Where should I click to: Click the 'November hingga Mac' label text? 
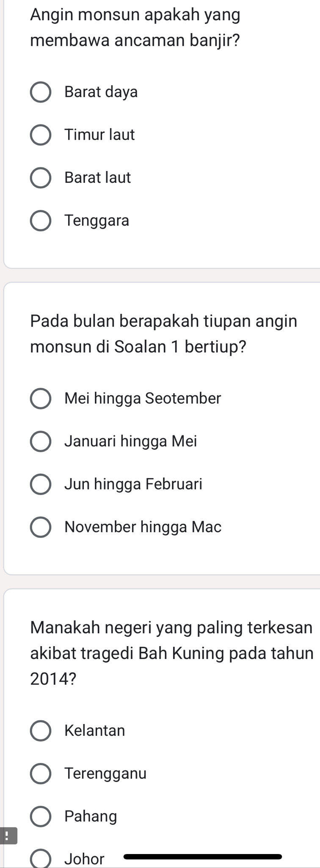[x=143, y=527]
